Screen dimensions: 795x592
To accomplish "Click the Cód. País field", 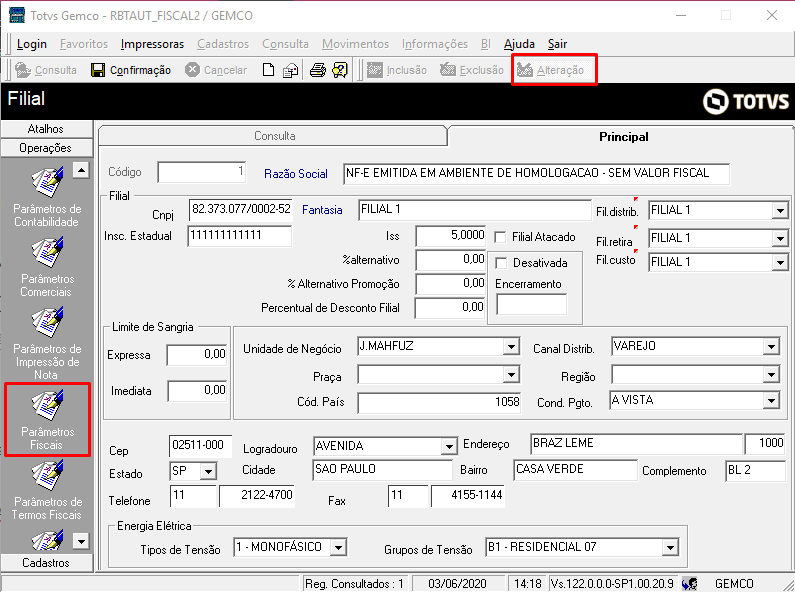I will coord(439,403).
